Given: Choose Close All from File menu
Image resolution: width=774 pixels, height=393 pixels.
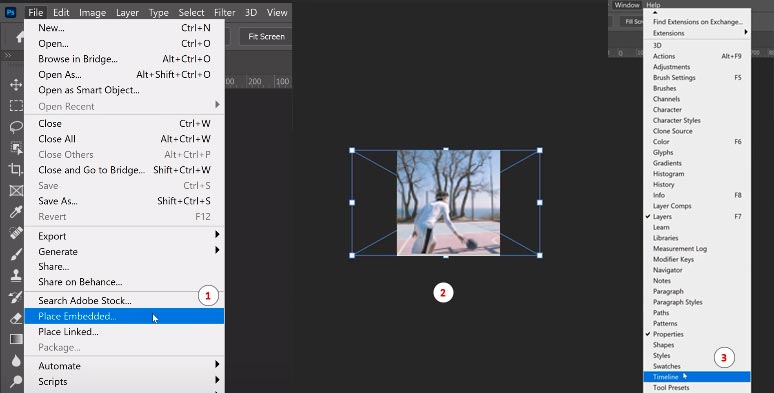Looking at the screenshot, I should 124,139.
